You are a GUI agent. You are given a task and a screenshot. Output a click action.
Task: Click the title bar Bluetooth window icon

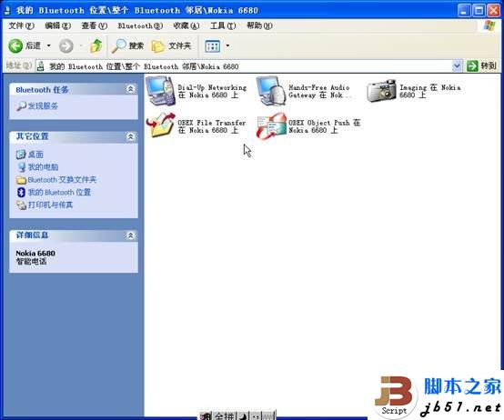pos(7,10)
